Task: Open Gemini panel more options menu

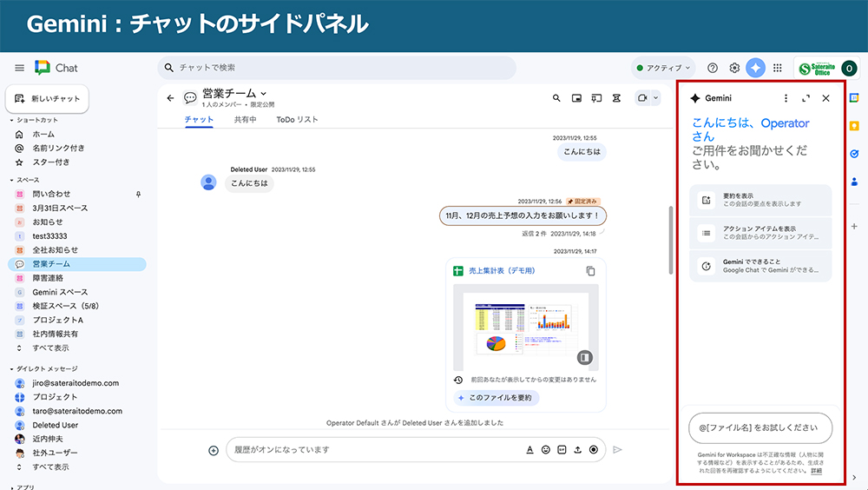Action: click(x=786, y=98)
